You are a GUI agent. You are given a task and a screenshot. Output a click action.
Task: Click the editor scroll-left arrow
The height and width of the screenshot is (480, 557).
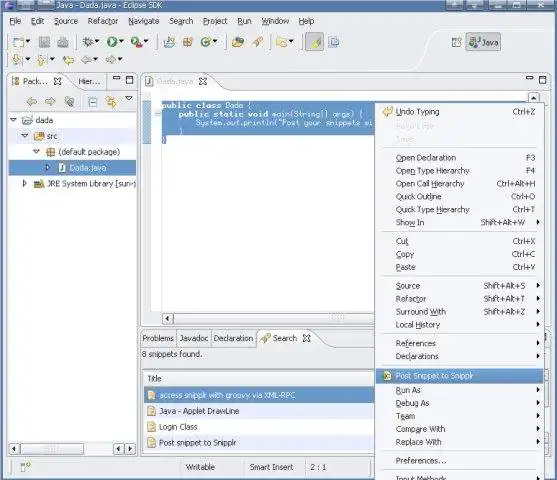tap(168, 318)
